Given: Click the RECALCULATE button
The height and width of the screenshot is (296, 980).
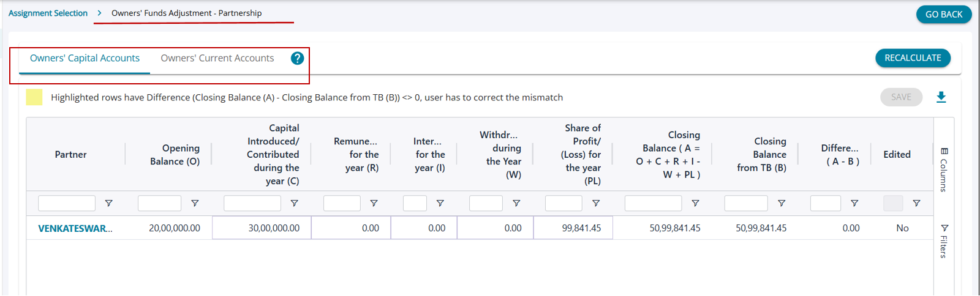Looking at the screenshot, I should (x=913, y=58).
